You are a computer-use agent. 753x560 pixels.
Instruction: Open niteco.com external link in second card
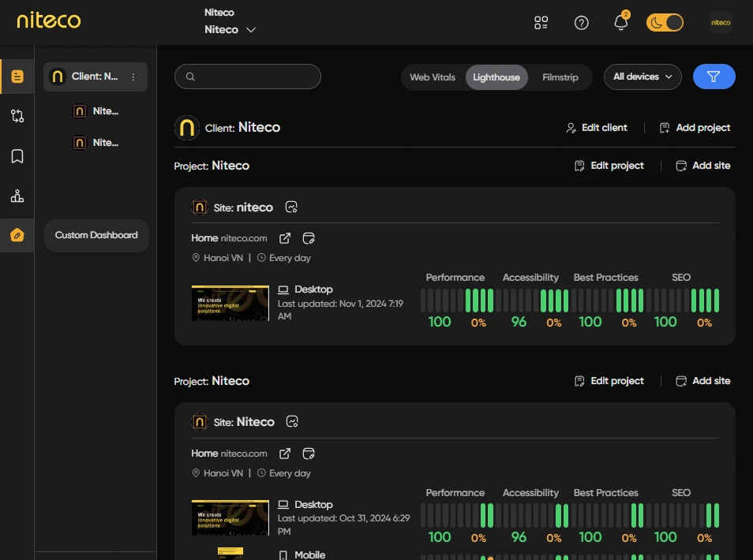coord(285,454)
